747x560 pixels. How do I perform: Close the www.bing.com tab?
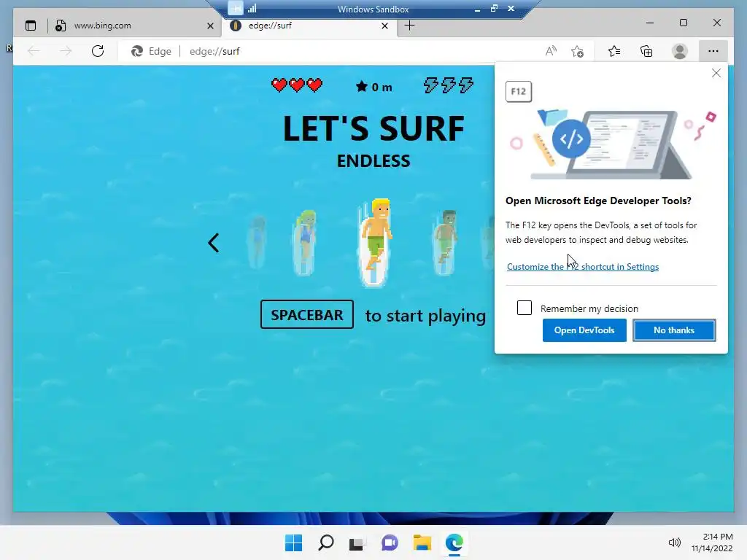click(210, 26)
